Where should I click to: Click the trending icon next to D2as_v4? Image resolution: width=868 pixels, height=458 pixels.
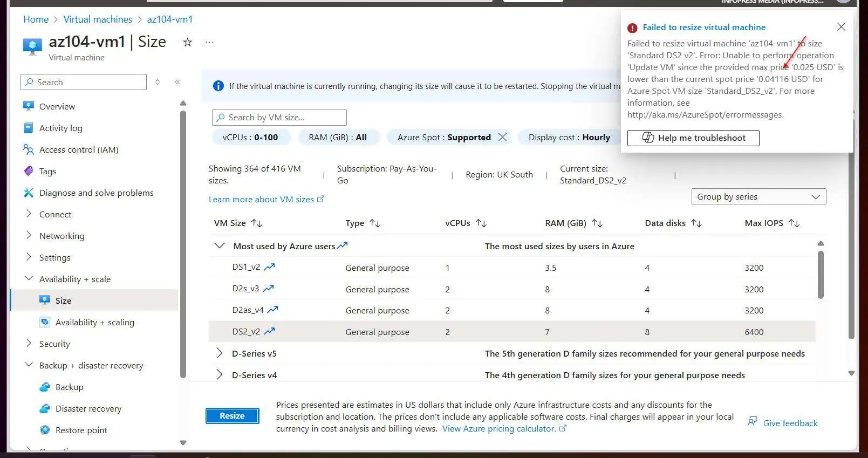coord(272,310)
